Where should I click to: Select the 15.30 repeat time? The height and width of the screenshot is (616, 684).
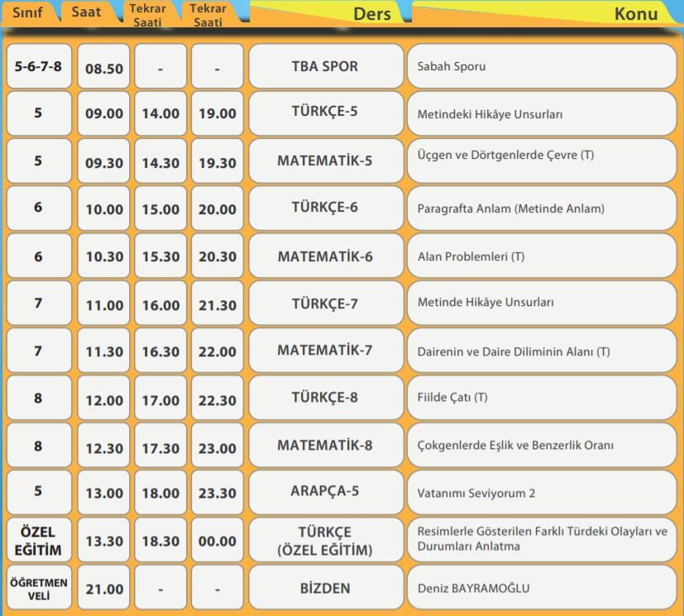tap(160, 255)
